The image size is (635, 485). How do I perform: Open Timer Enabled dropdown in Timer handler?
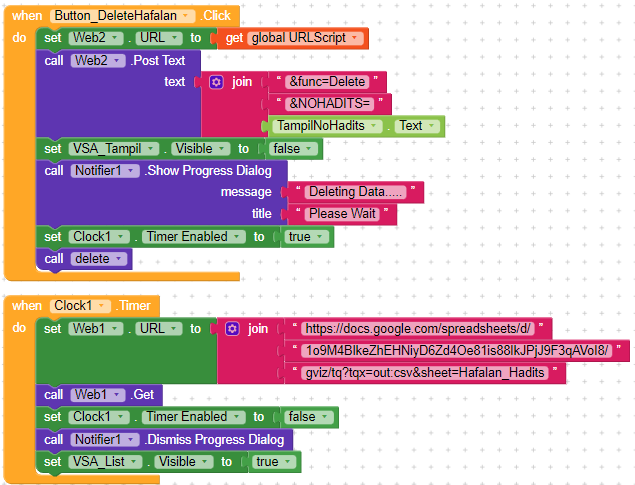pyautogui.click(x=194, y=417)
